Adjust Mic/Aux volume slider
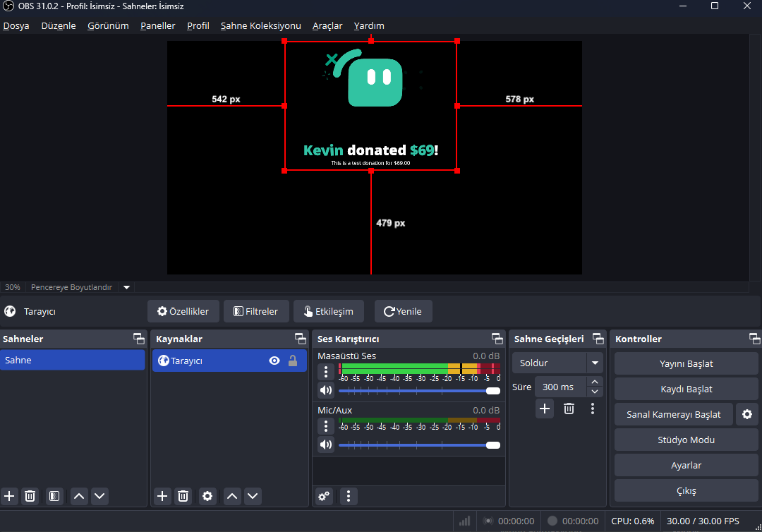This screenshot has height=532, width=762. pyautogui.click(x=419, y=445)
